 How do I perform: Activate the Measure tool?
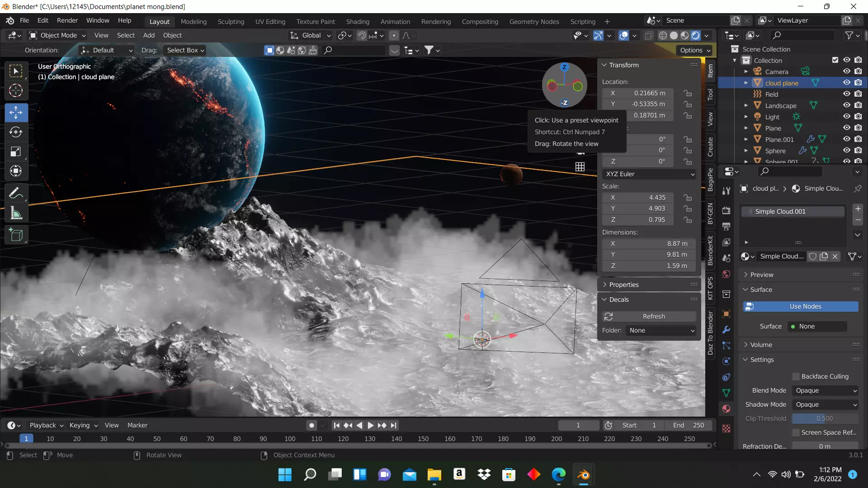tap(16, 213)
